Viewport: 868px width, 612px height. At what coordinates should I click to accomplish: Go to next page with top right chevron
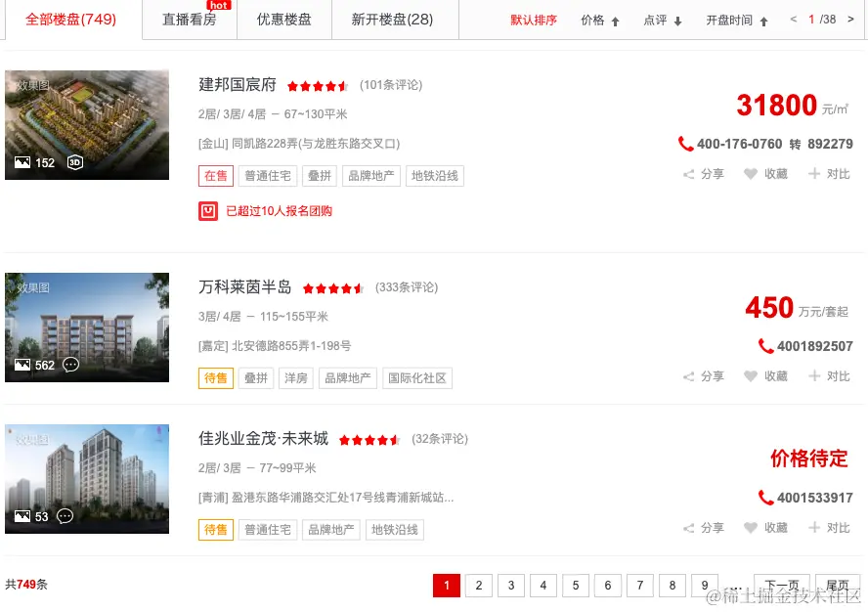850,20
